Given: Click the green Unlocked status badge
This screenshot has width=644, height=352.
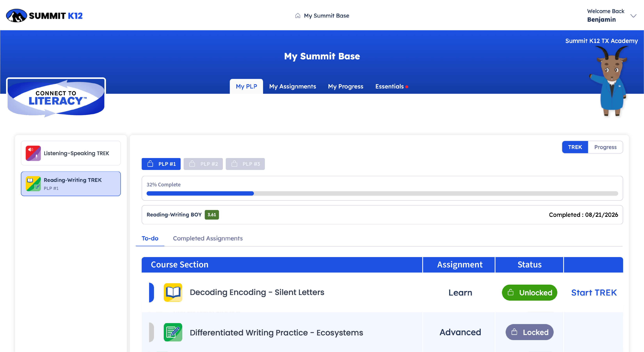Looking at the screenshot, I should [x=529, y=292].
